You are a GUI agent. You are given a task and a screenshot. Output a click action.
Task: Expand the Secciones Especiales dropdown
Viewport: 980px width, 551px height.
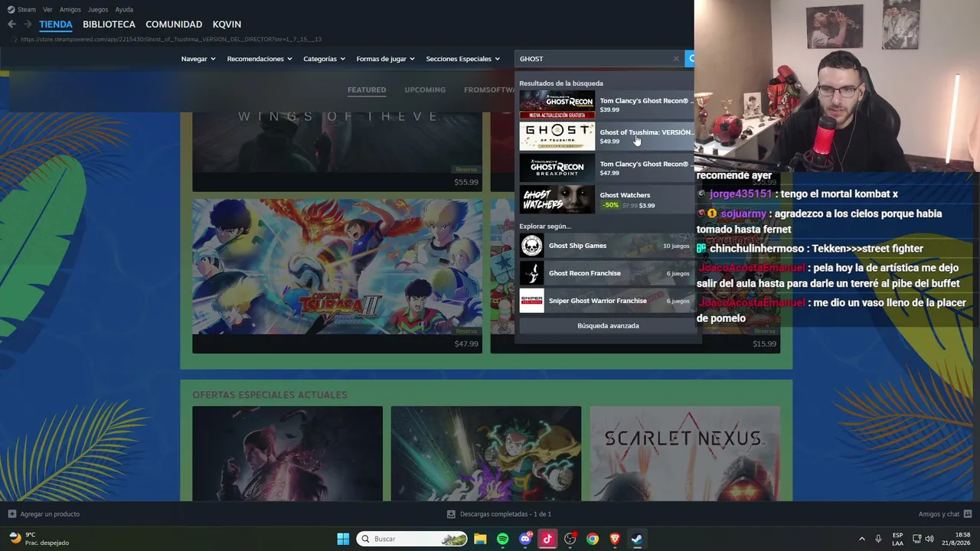(x=463, y=59)
